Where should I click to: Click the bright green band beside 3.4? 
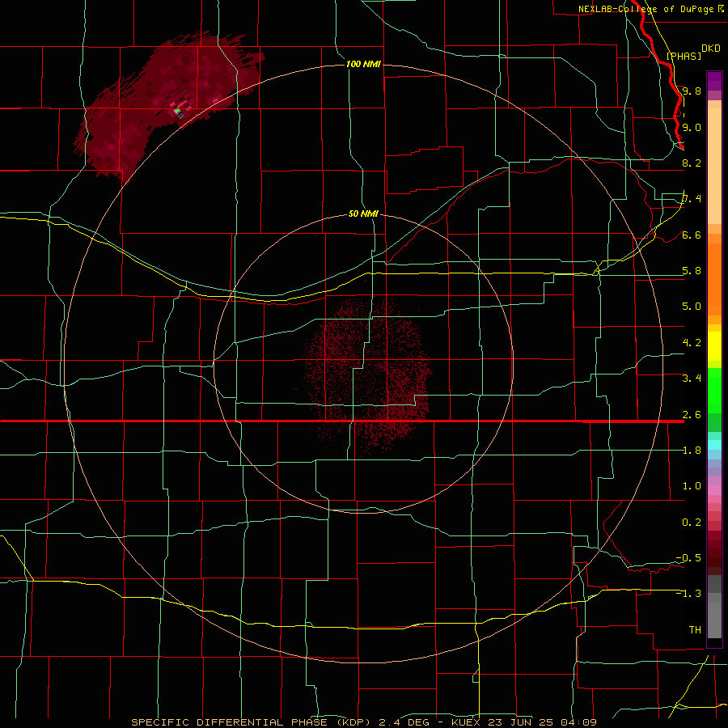click(x=714, y=390)
